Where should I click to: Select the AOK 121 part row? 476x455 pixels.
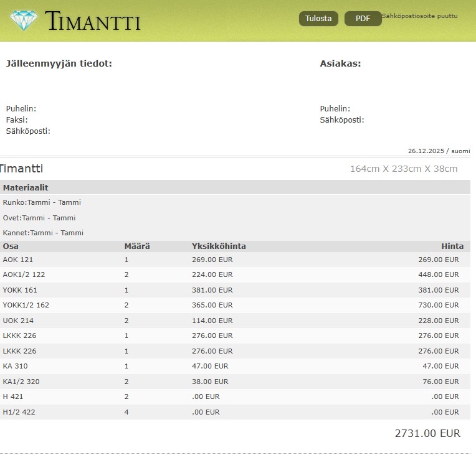18,260
